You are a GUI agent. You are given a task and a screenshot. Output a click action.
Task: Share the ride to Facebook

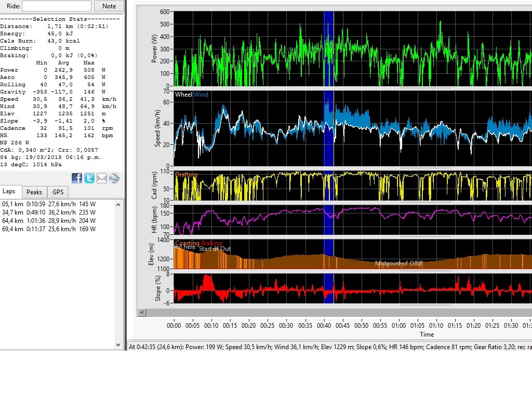tap(76, 178)
